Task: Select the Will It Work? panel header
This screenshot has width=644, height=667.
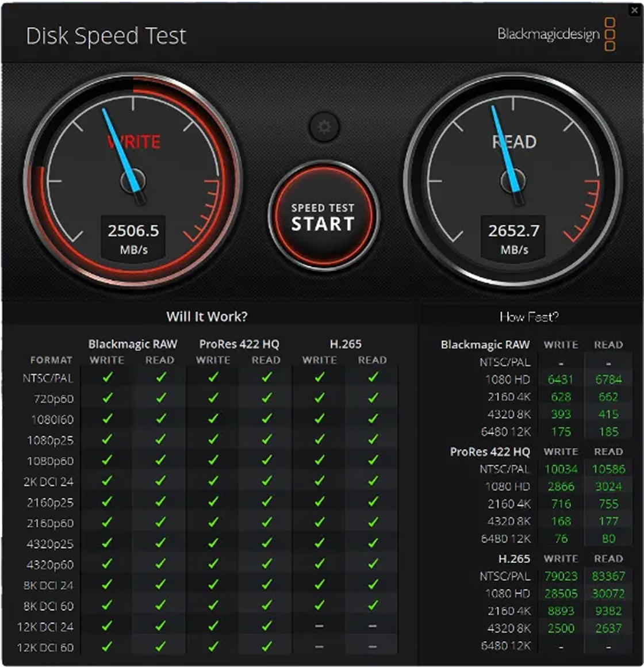Action: point(207,316)
